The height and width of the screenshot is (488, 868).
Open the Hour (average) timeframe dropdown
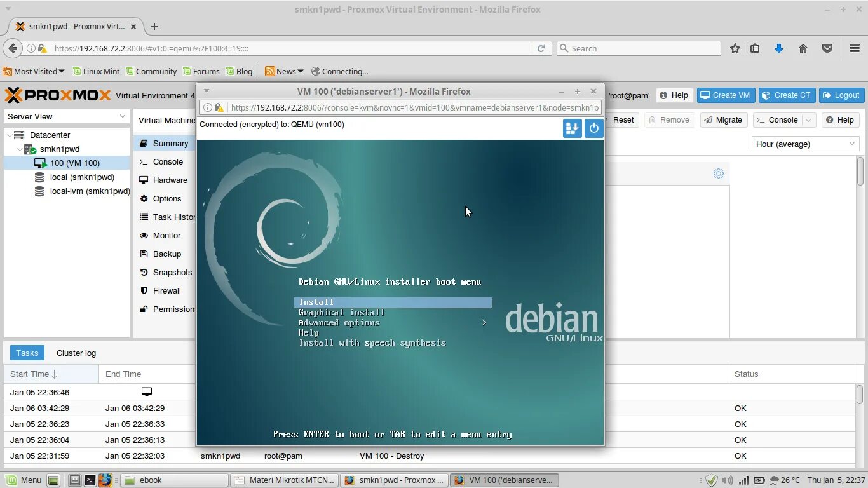pos(805,144)
